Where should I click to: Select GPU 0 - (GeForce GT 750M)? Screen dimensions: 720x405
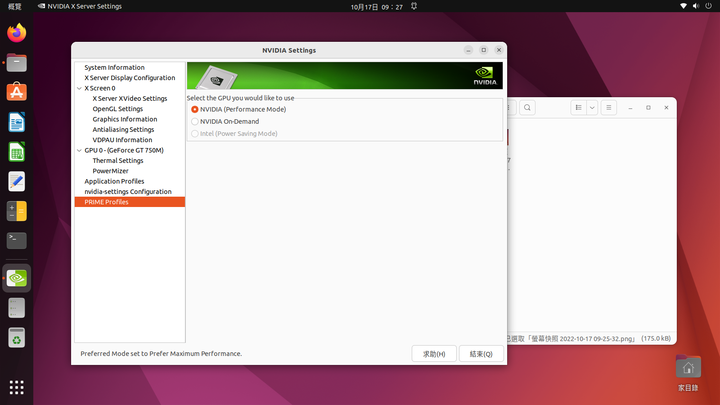(x=124, y=150)
